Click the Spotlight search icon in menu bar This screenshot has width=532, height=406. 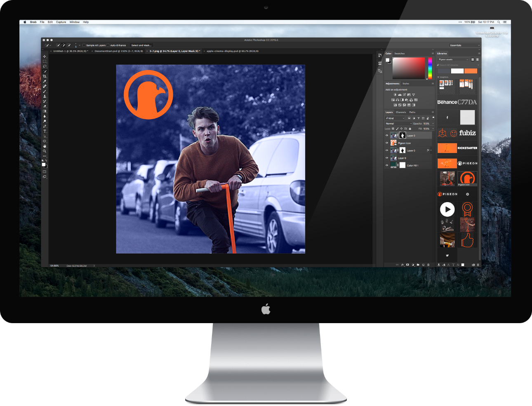pyautogui.click(x=499, y=22)
